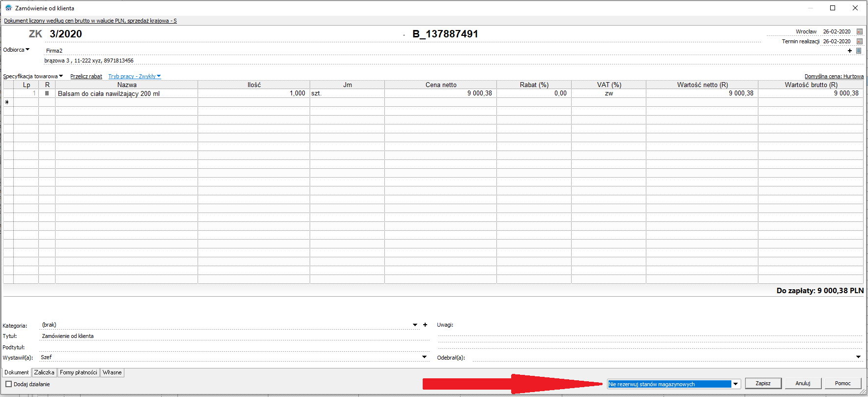Click Wartość brutto (R) column header

[811, 85]
